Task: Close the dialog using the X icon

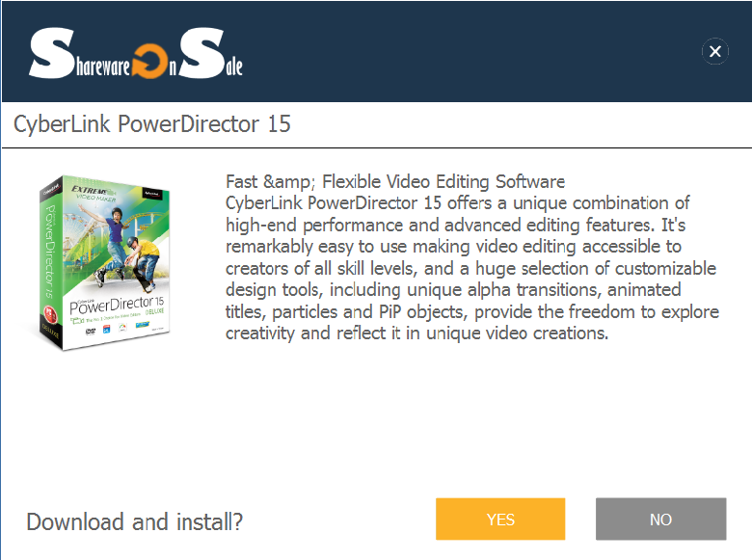Action: click(x=715, y=51)
